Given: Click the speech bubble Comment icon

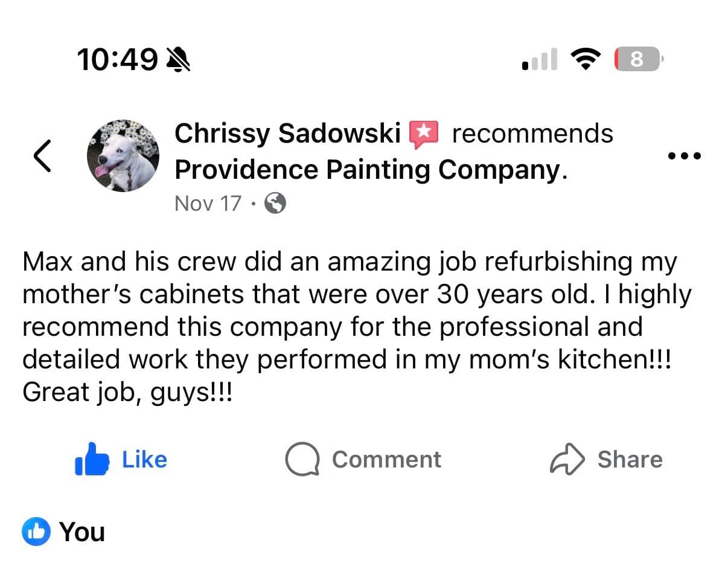Looking at the screenshot, I should (302, 460).
